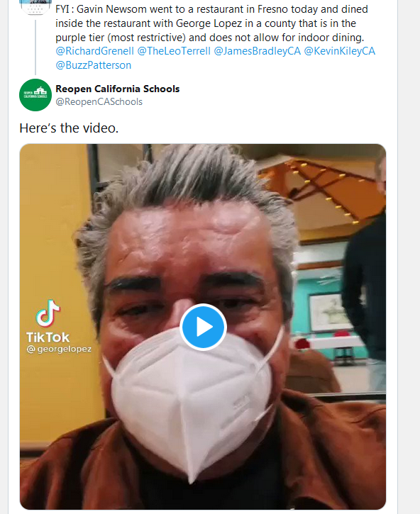The image size is (420, 514).
Task: Click the @georgelopez watermark text
Action: click(x=59, y=349)
